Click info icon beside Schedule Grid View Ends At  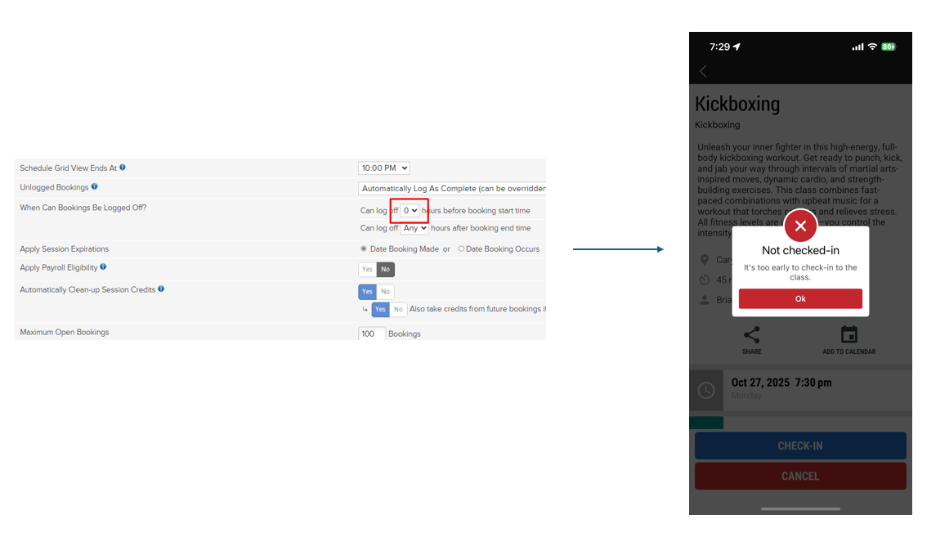tap(122, 168)
